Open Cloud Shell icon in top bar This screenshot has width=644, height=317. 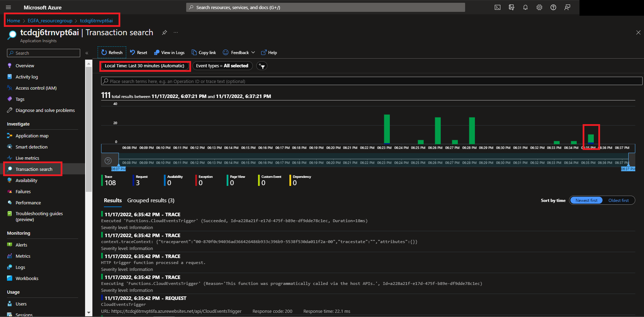498,7
